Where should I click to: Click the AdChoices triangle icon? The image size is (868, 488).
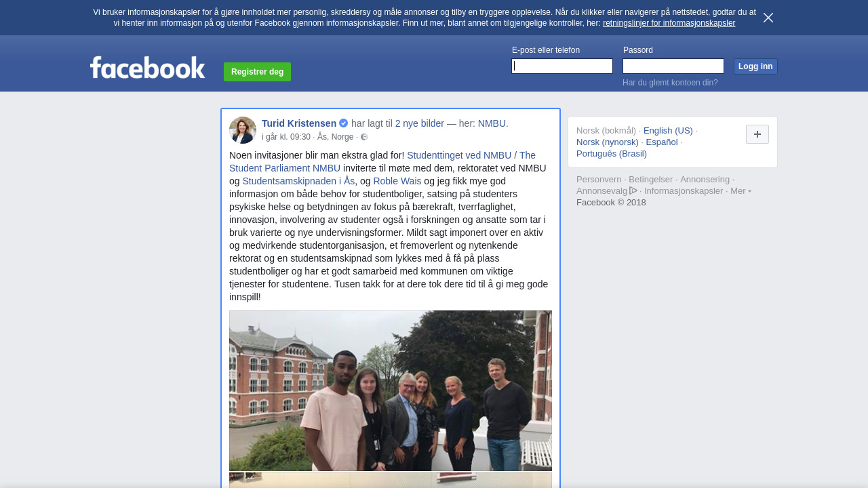[633, 190]
